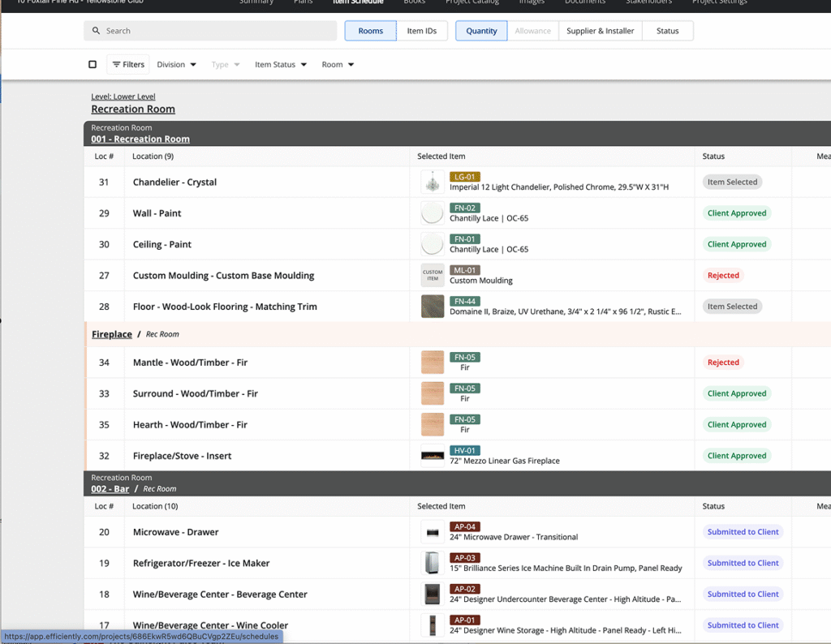This screenshot has width=831, height=644.
Task: Select the Status column tab
Action: [667, 31]
